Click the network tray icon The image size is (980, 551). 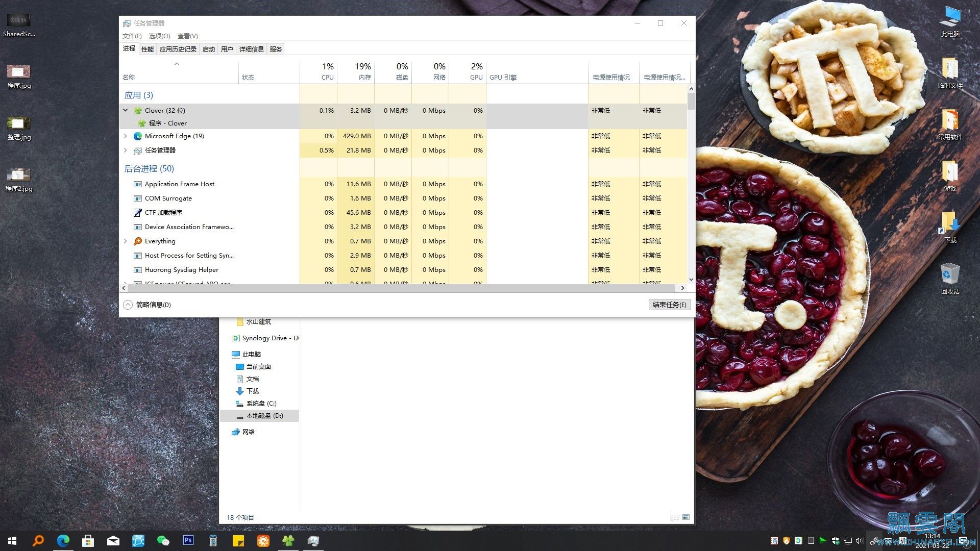tap(848, 541)
